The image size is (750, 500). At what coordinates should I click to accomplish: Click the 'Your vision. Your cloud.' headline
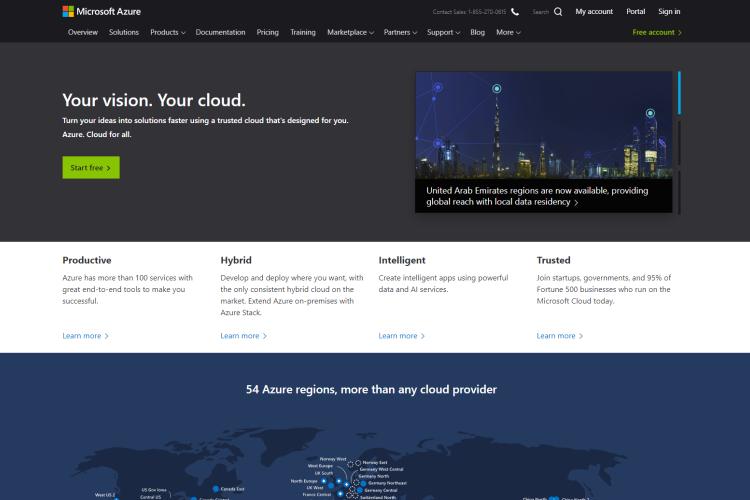click(154, 100)
